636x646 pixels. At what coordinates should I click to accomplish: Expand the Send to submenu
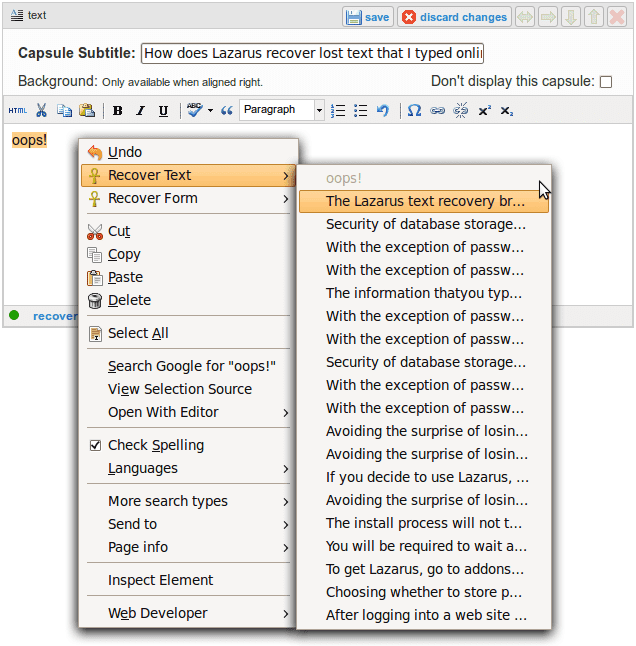(189, 524)
